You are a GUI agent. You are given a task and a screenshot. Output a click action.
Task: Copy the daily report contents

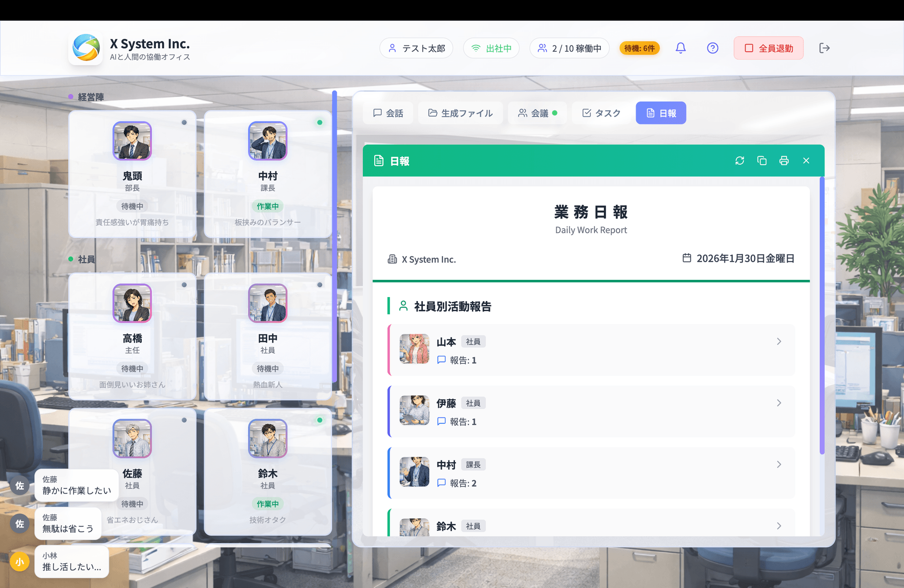(x=762, y=161)
